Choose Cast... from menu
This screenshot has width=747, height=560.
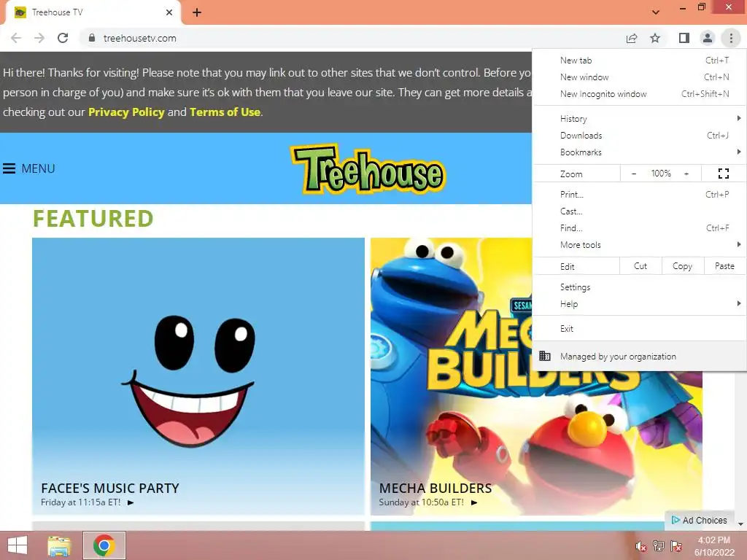(x=639, y=211)
